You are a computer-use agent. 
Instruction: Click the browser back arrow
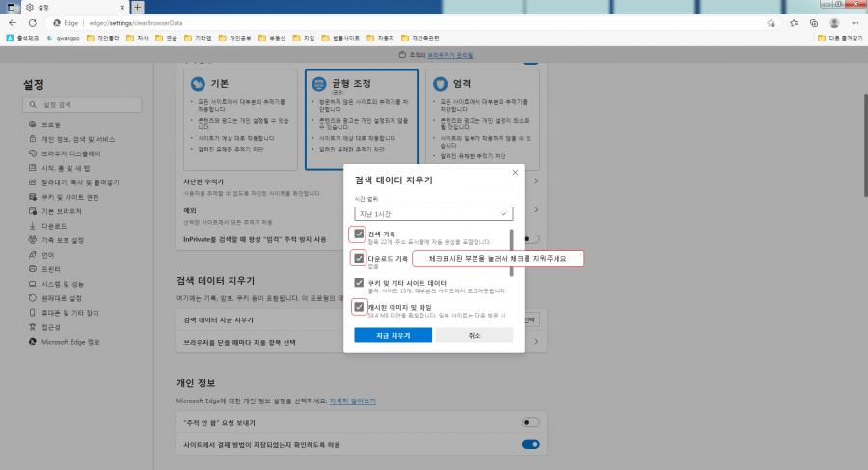[11, 22]
